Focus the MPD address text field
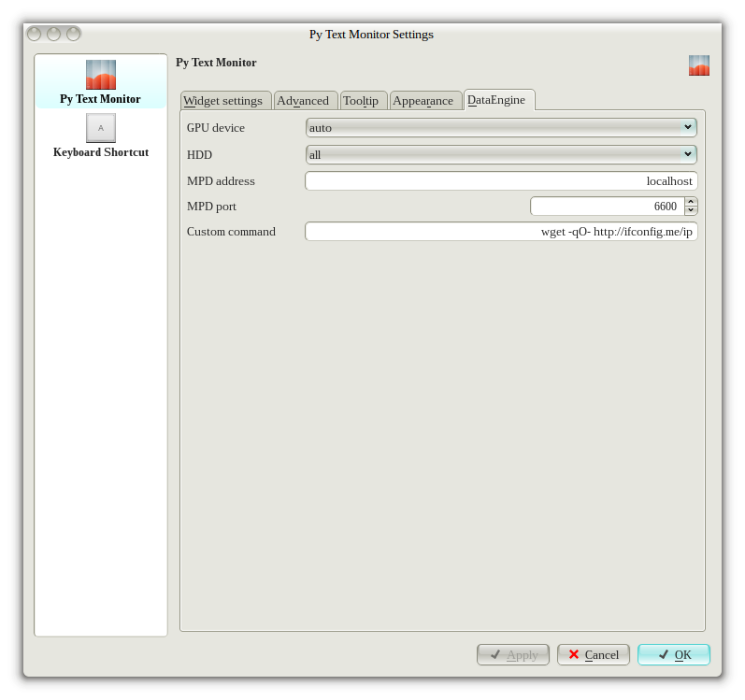The width and height of the screenshot is (745, 700). [501, 181]
